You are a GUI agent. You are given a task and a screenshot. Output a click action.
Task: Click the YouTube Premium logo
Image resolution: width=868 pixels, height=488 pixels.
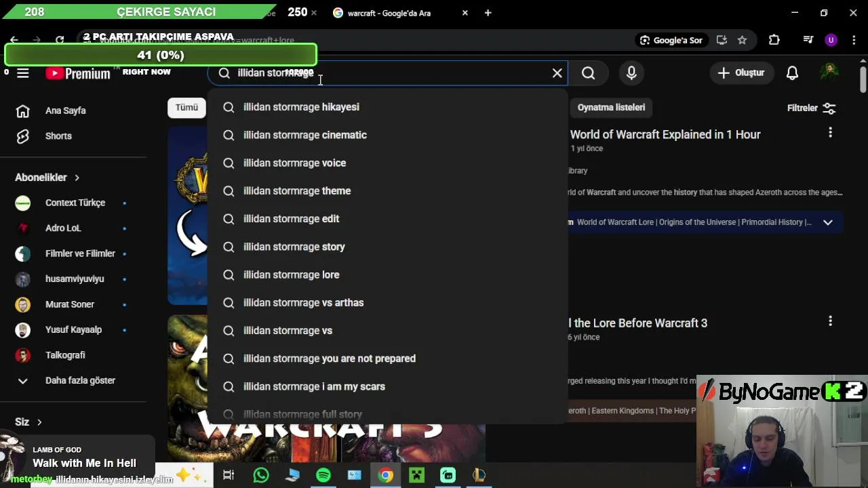(78, 73)
